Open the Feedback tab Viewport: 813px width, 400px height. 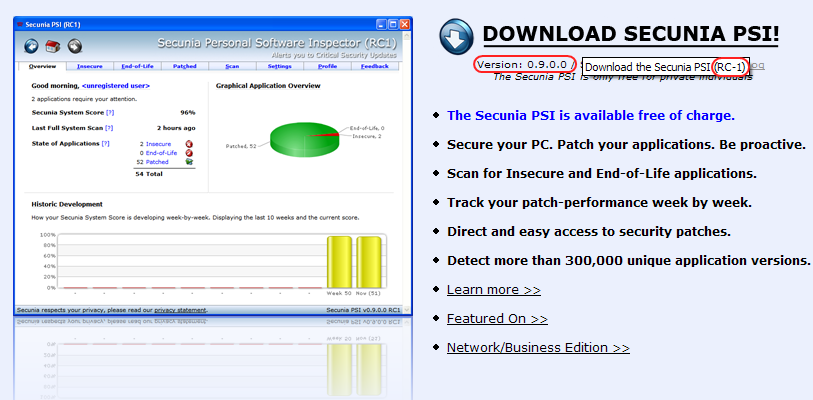374,66
